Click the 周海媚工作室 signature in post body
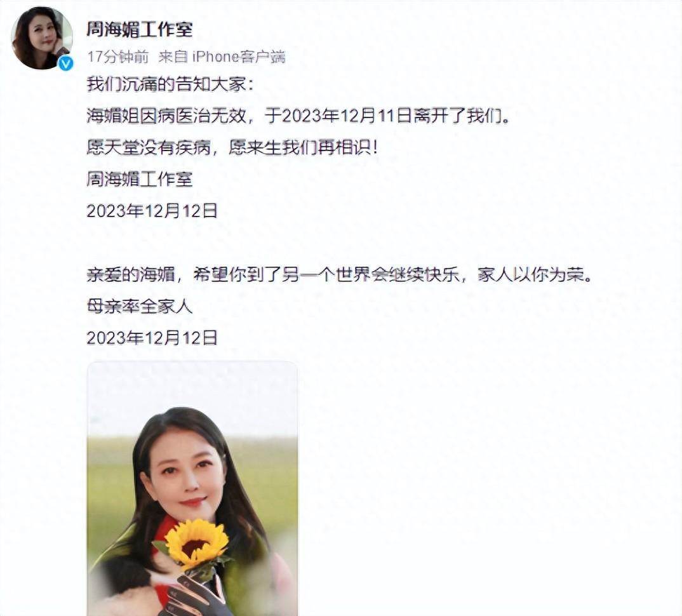Screen dimensions: 682x616 [139, 179]
